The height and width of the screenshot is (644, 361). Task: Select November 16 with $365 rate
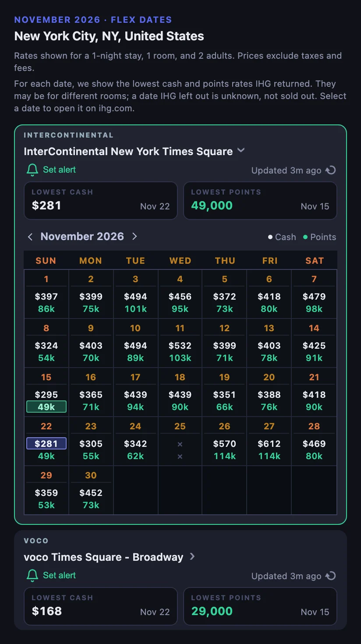pos(91,392)
